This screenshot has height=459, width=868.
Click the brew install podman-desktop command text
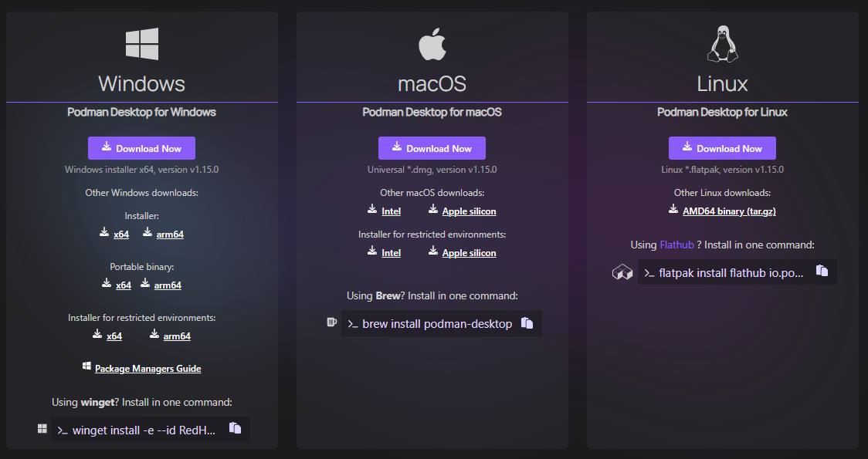[436, 324]
